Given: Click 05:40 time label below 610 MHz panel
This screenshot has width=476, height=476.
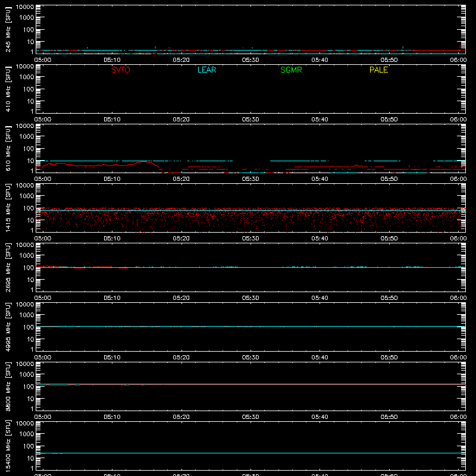Looking at the screenshot, I should (320, 179).
